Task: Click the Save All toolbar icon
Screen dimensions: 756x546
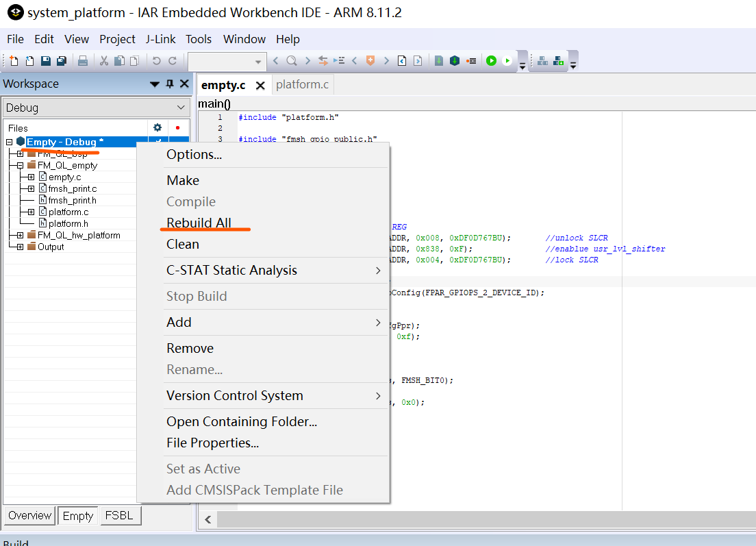Action: 62,61
